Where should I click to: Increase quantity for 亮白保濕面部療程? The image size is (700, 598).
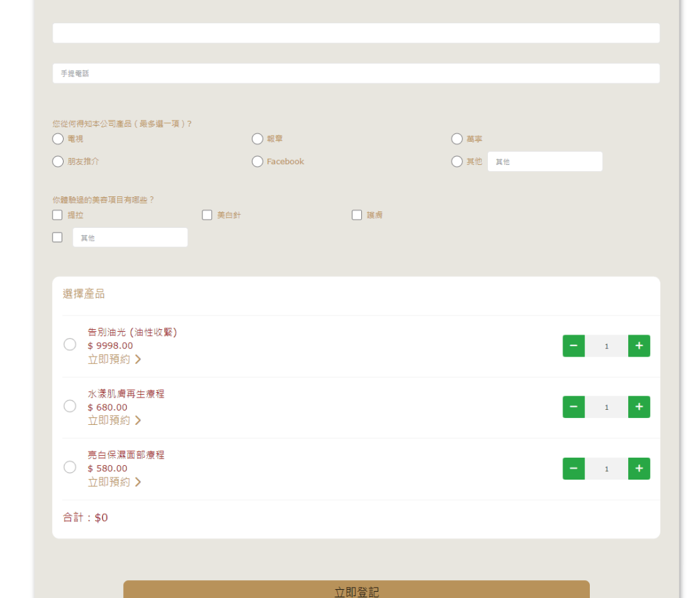pos(638,469)
